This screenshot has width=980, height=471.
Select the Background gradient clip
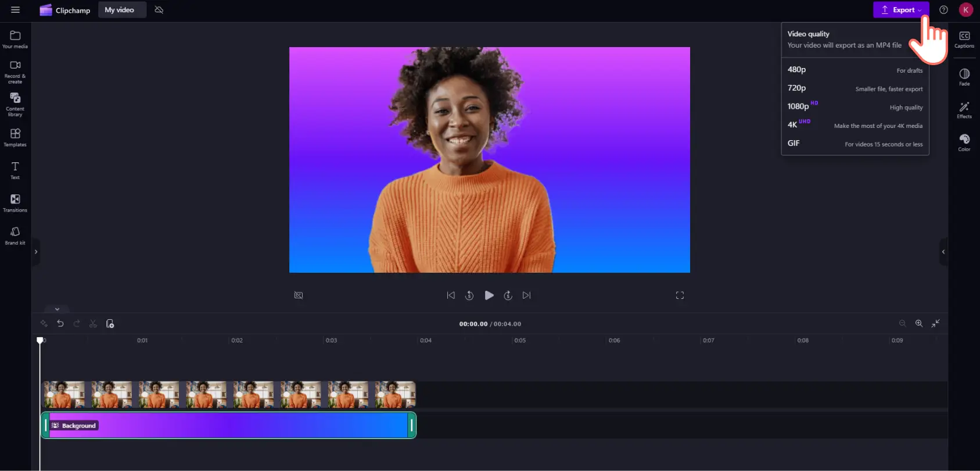tap(228, 426)
